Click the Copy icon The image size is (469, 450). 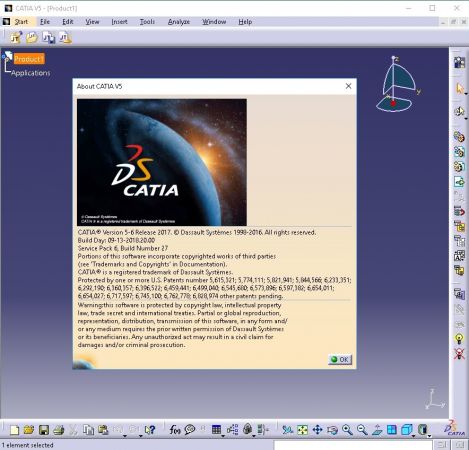(88, 430)
